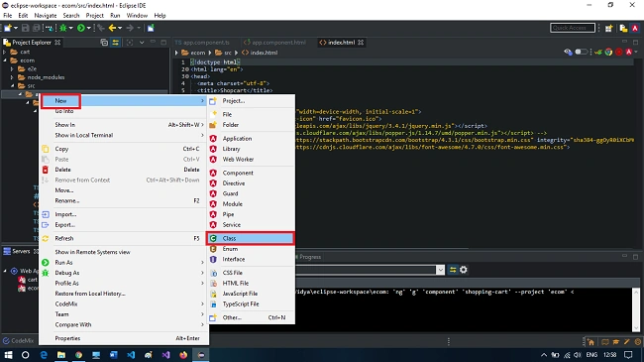This screenshot has height=362, width=644.
Task: Expand the cart project node
Action: pos(5,52)
